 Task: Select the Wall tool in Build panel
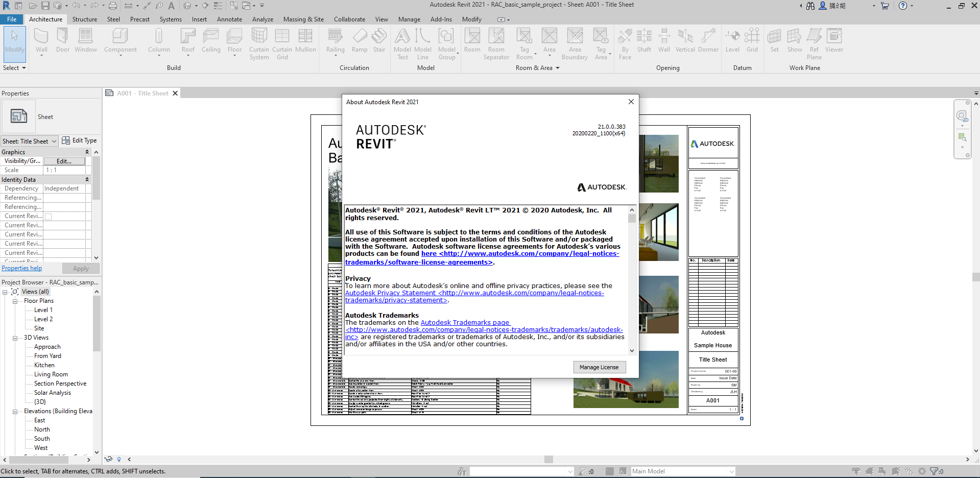click(x=41, y=41)
